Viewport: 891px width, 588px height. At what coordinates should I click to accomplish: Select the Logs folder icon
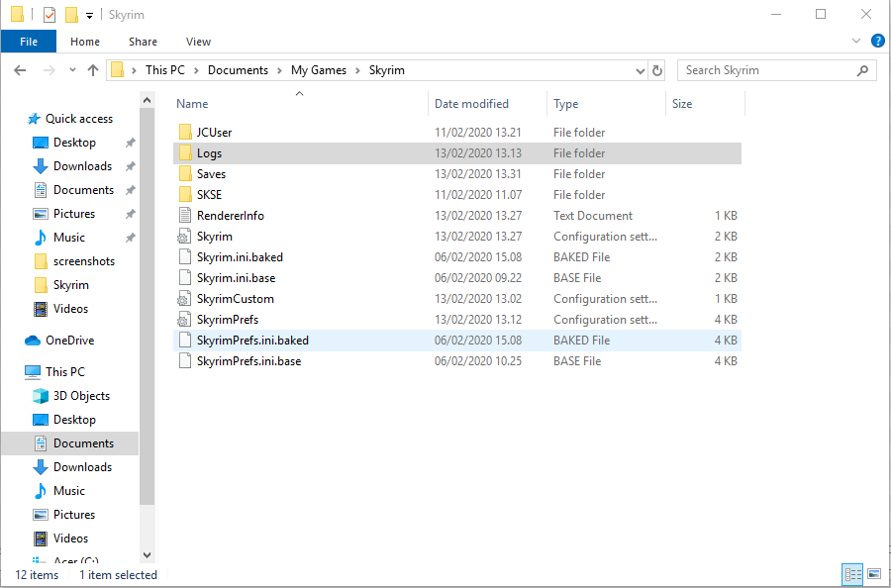pos(185,153)
